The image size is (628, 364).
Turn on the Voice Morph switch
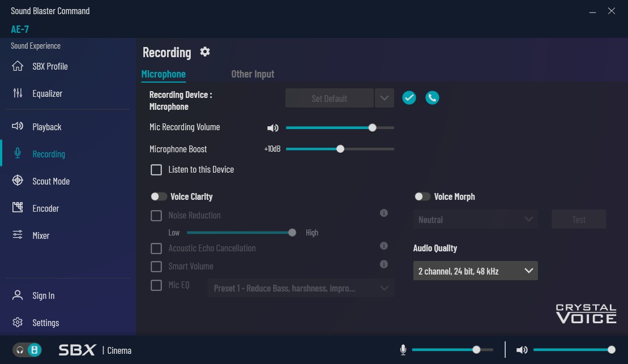click(422, 196)
